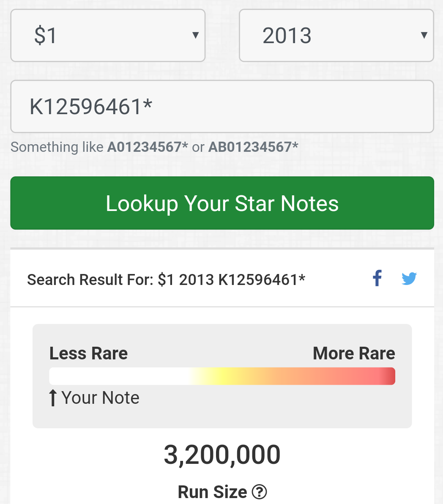Click the More Rare label

[354, 353]
